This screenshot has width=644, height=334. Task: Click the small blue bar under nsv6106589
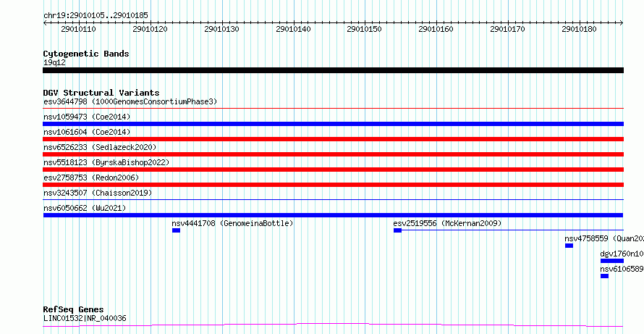click(x=604, y=276)
